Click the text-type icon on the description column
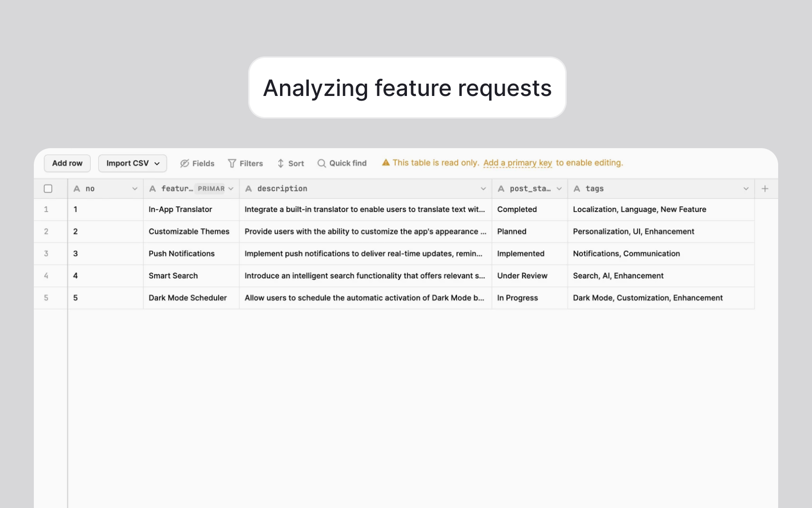Viewport: 812px width, 508px height. point(248,188)
